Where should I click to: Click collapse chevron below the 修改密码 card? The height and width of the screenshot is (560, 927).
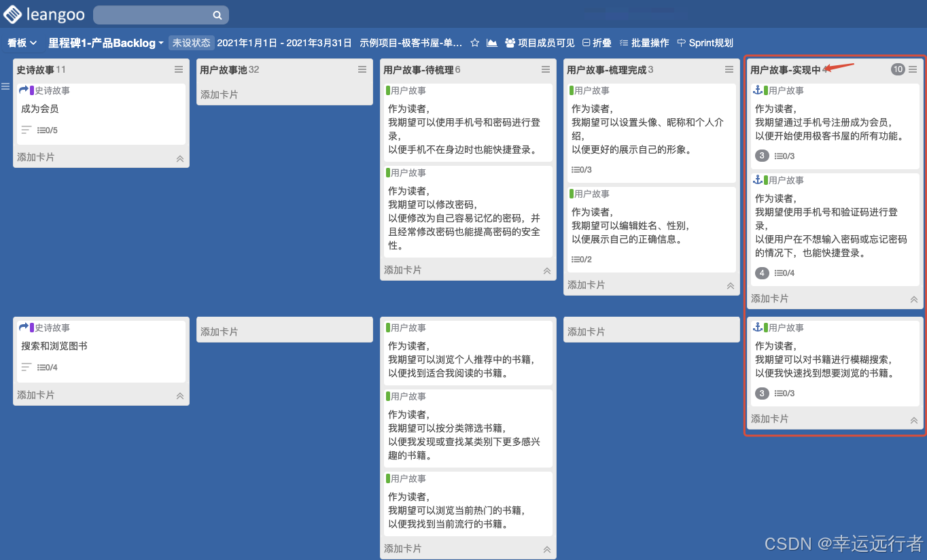pyautogui.click(x=547, y=271)
